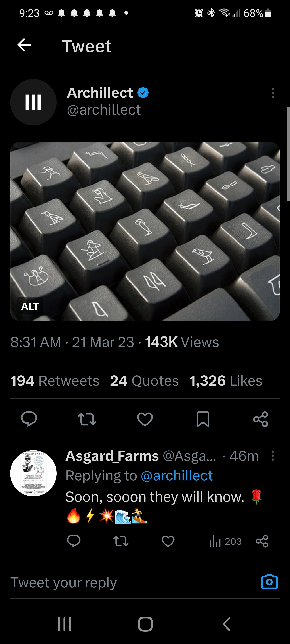The height and width of the screenshot is (644, 290).
Task: Retweet the Archillect tweet
Action: [x=87, y=419]
